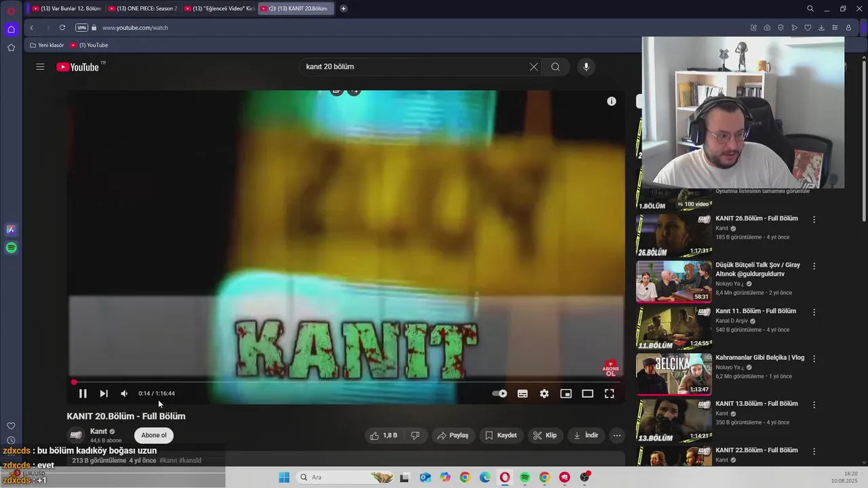Open Spotify in the Opera sidebar
This screenshot has width=868, height=488.
[11, 248]
